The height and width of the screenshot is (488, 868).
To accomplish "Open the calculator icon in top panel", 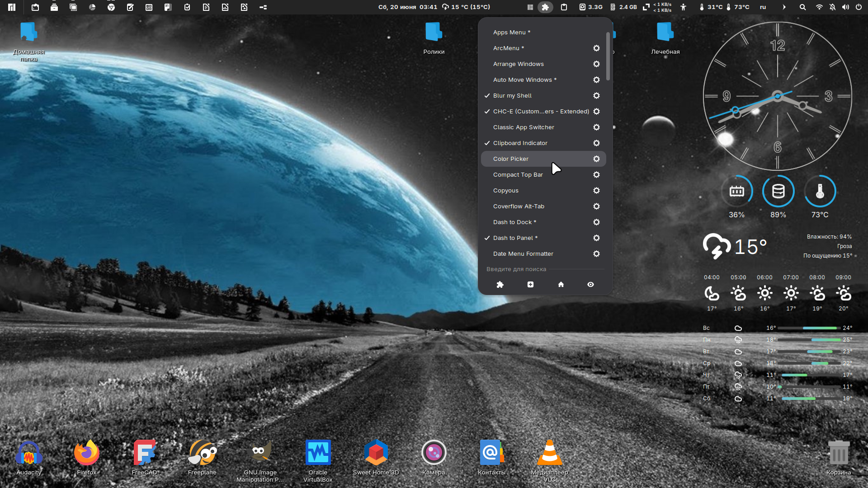I will 149,7.
